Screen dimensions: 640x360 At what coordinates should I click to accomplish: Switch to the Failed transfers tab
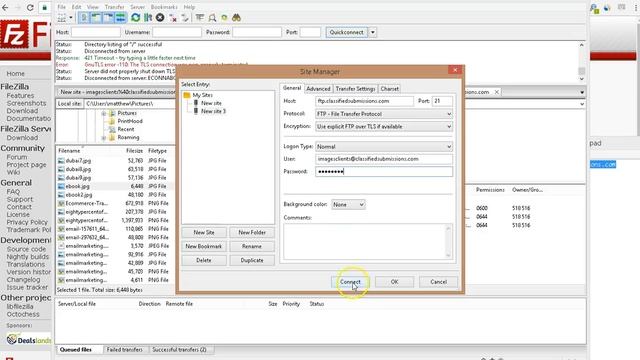click(x=124, y=350)
